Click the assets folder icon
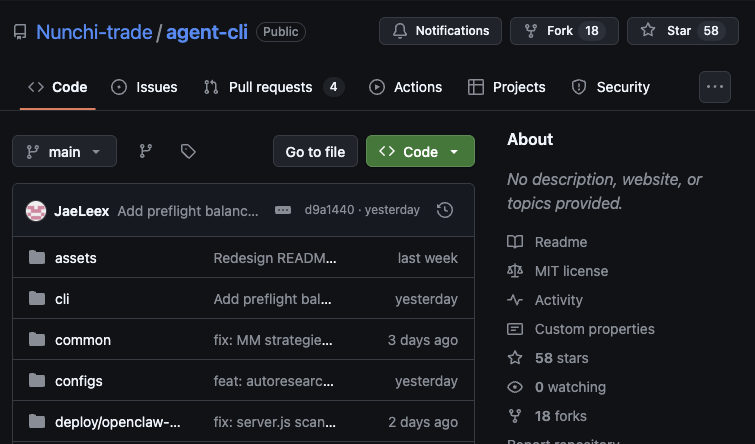Image resolution: width=755 pixels, height=444 pixels. coord(37,258)
